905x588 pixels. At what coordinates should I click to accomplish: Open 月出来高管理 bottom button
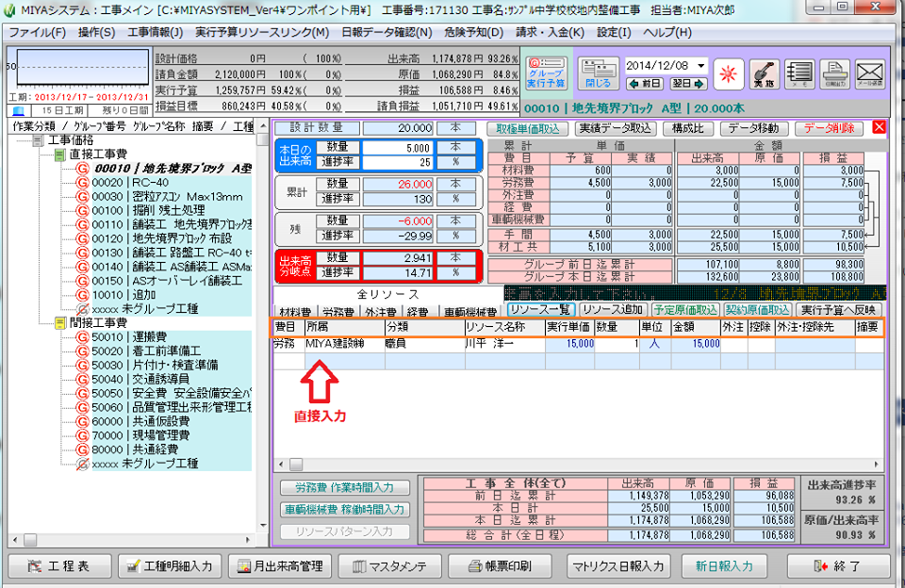(x=280, y=566)
